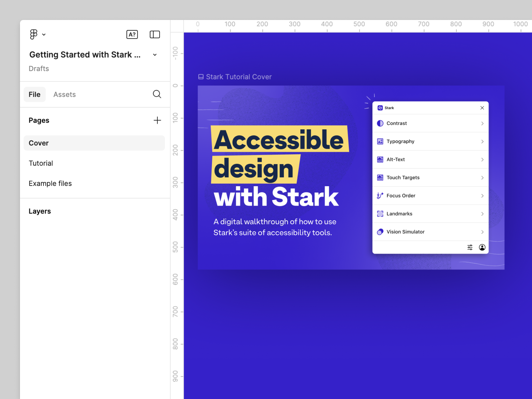Click the Stark plugin settings icon
This screenshot has width=532, height=399.
470,247
